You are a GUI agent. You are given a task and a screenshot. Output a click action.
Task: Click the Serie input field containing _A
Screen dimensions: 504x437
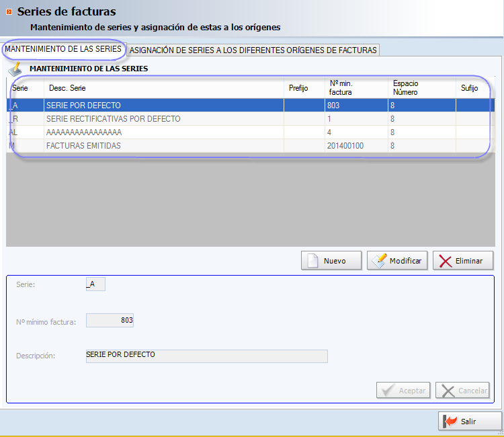tap(95, 284)
